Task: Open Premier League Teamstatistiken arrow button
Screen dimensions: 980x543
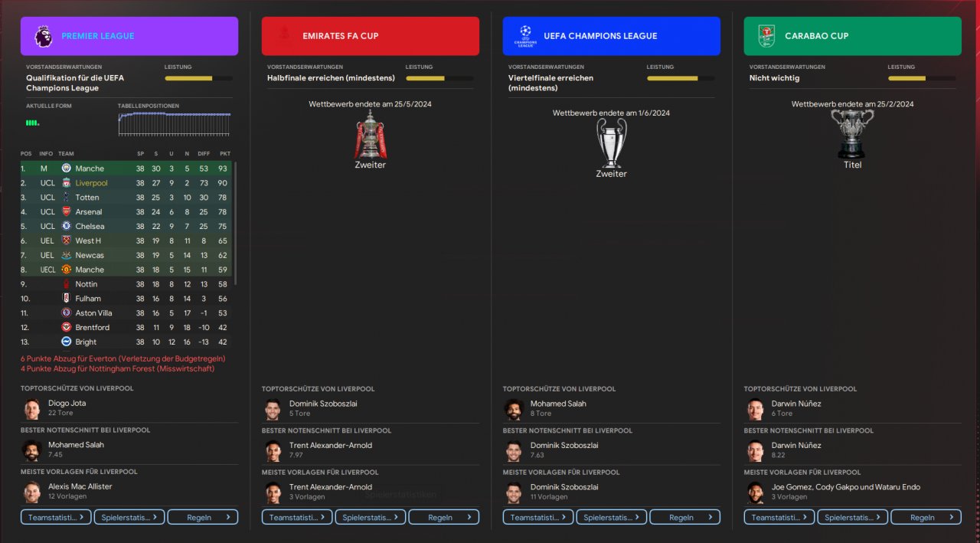Action: (56, 517)
